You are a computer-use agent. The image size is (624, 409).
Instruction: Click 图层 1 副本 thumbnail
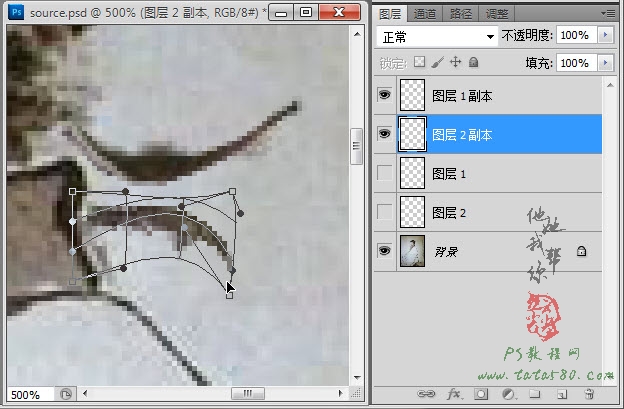pyautogui.click(x=412, y=95)
